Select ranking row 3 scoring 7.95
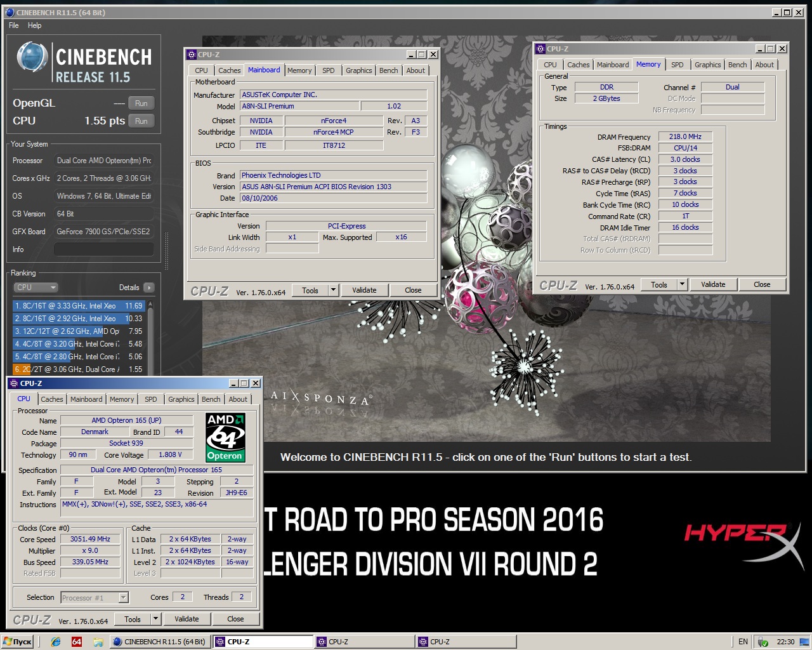 pos(79,331)
